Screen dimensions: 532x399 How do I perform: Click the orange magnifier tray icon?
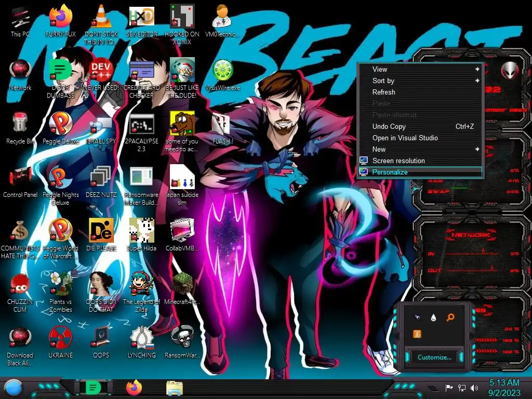point(450,317)
